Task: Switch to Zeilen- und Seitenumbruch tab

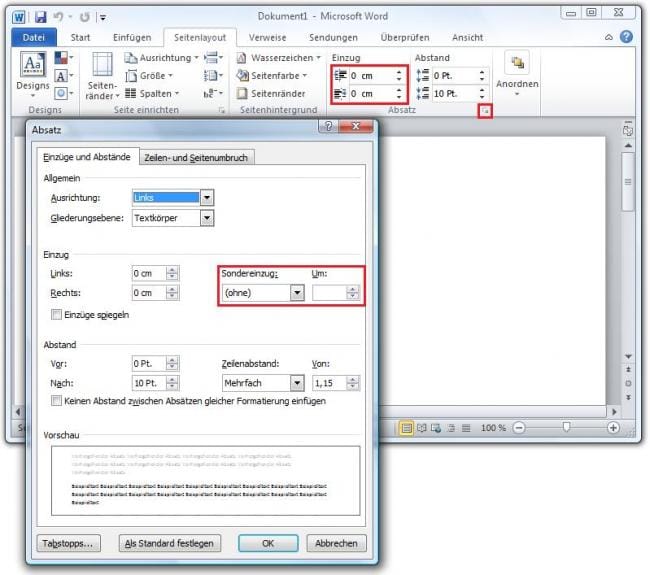Action: click(x=196, y=158)
